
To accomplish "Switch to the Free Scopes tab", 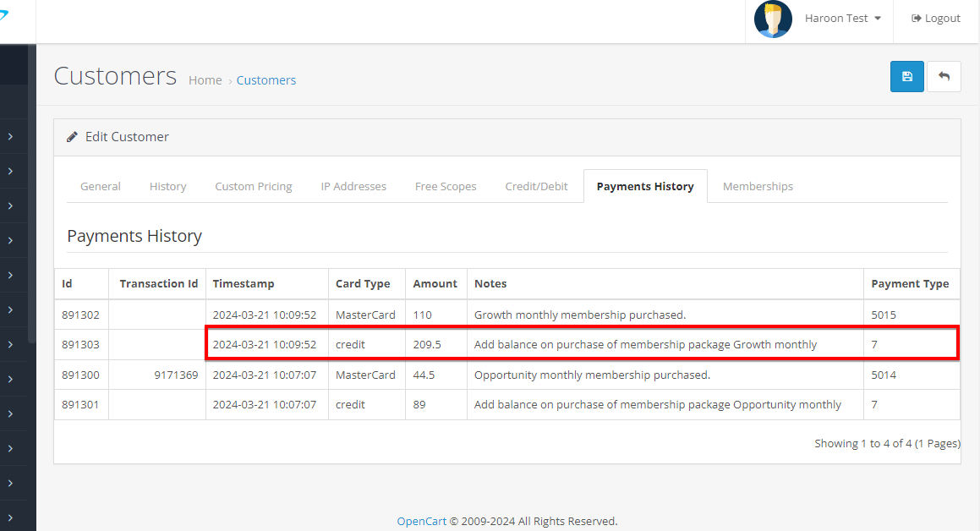I will pos(446,186).
